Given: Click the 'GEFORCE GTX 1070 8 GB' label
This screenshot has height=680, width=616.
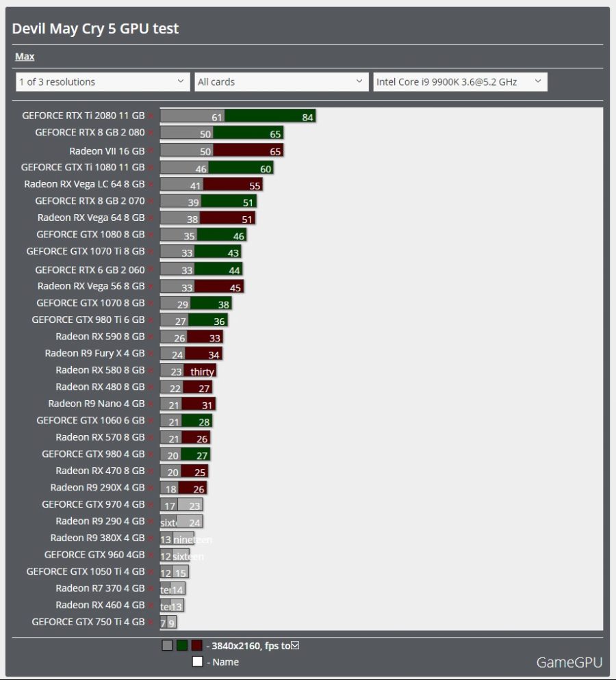Looking at the screenshot, I should point(90,302).
